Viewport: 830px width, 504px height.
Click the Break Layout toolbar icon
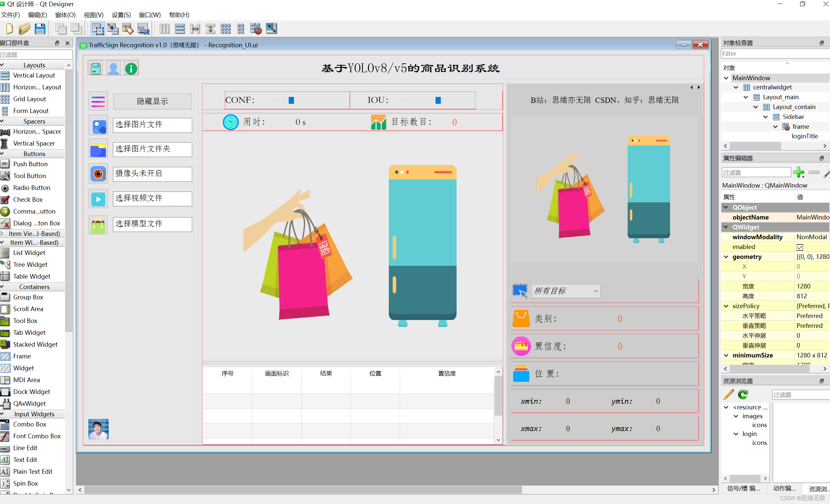point(256,29)
